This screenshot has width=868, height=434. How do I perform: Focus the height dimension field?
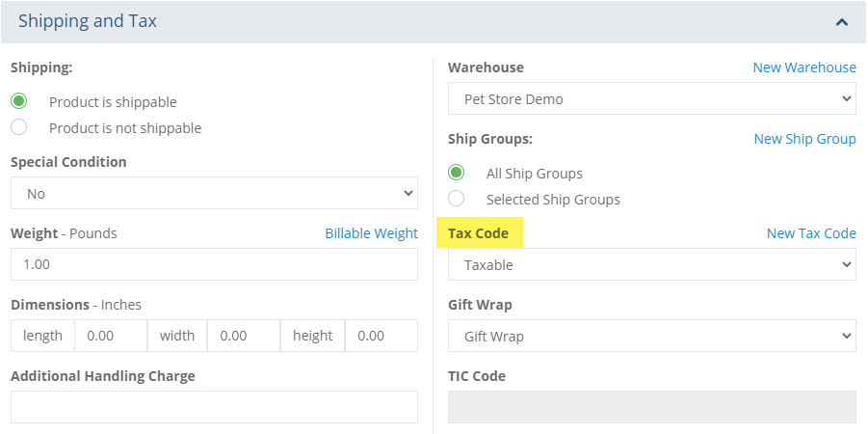[381, 336]
